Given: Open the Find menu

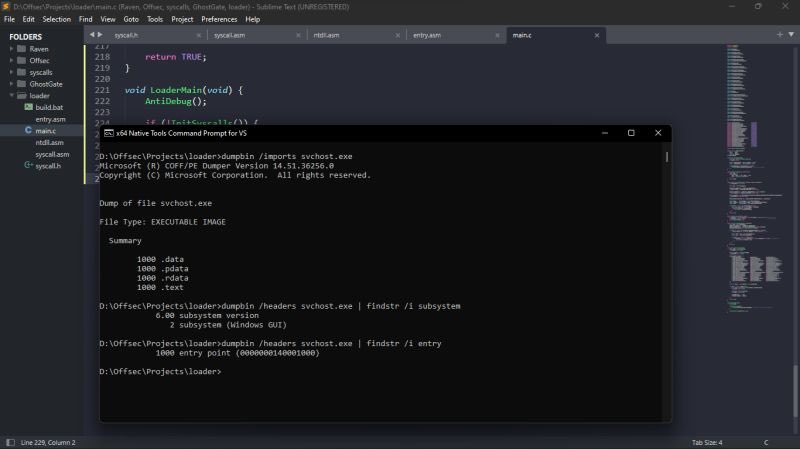Looking at the screenshot, I should click(x=86, y=19).
